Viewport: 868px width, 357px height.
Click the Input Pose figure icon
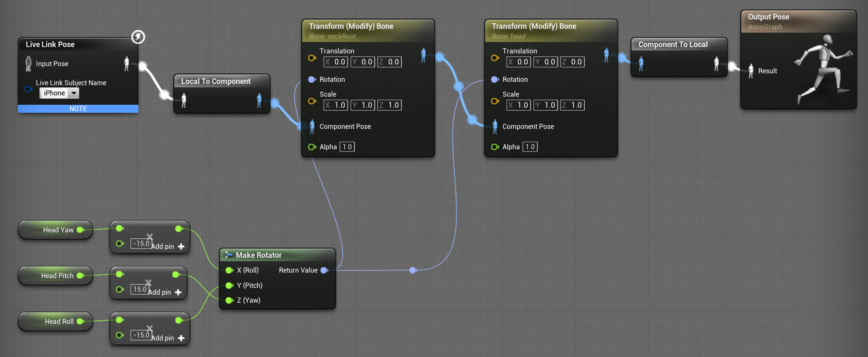click(x=28, y=64)
